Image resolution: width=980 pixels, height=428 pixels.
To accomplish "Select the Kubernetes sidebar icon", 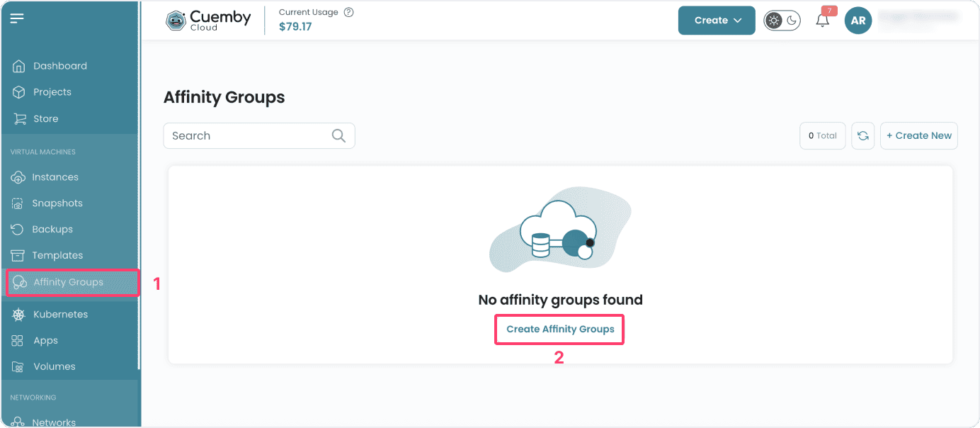I will pos(18,314).
